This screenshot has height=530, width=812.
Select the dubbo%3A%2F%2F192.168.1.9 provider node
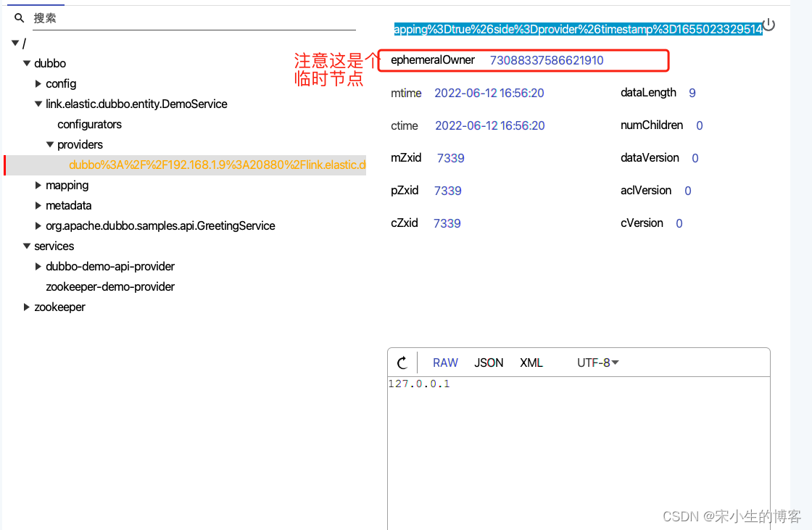click(217, 165)
